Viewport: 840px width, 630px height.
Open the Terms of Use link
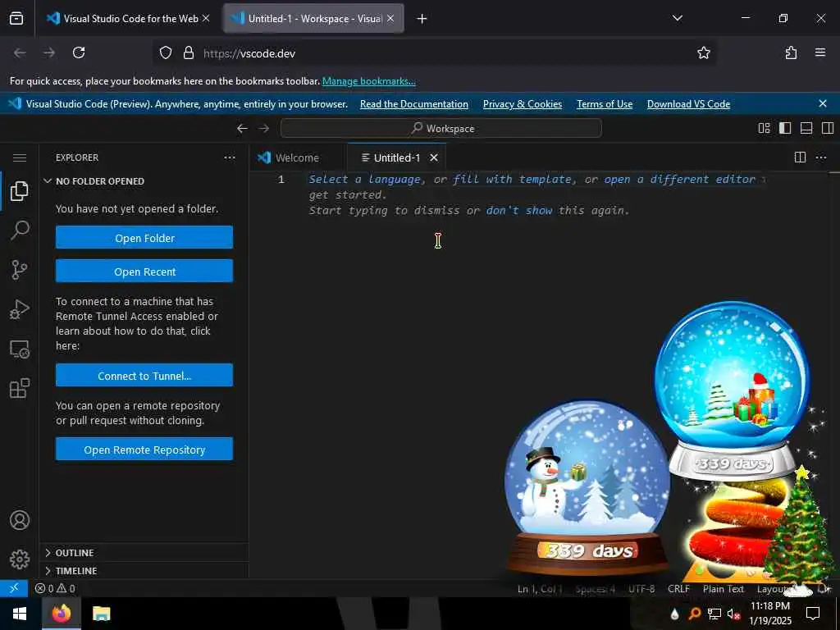[605, 104]
